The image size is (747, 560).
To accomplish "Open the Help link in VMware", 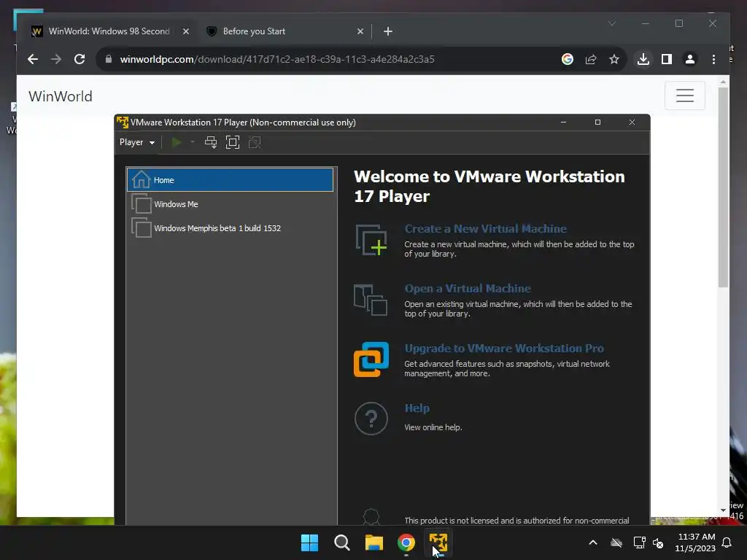I will tap(417, 408).
